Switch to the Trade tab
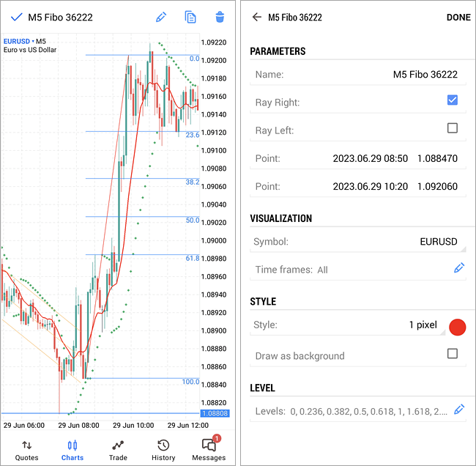Screen dimensions: 476x466 tap(118, 448)
